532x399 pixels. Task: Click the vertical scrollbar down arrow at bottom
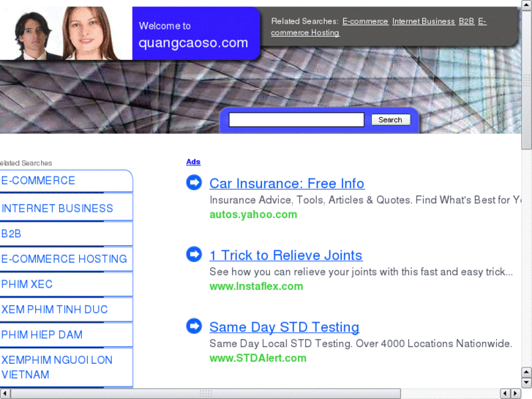tap(527, 383)
